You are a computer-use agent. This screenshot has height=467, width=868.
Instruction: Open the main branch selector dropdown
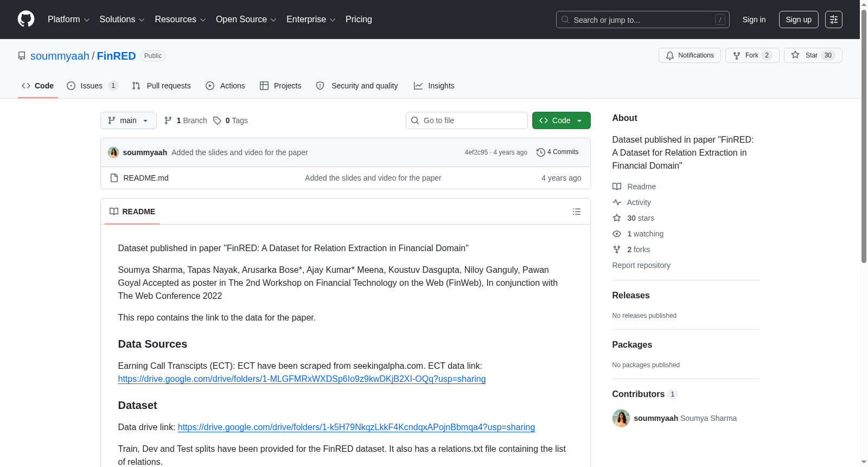(x=129, y=120)
